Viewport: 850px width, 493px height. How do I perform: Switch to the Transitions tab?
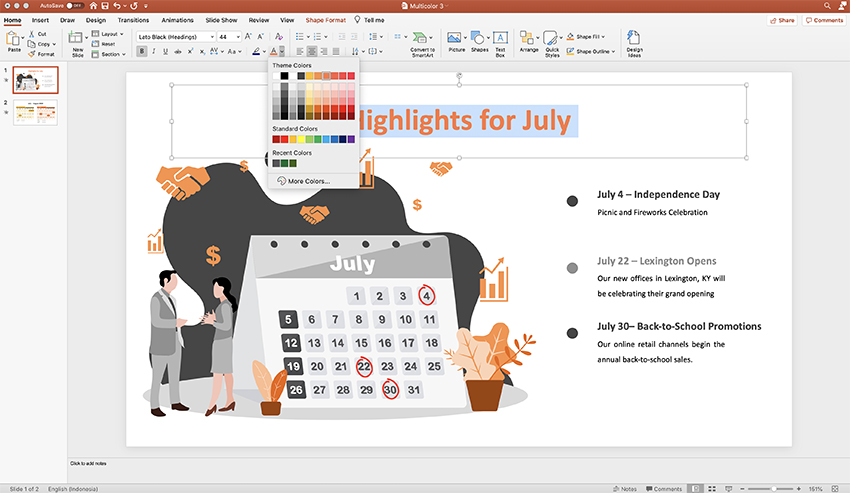coord(133,20)
